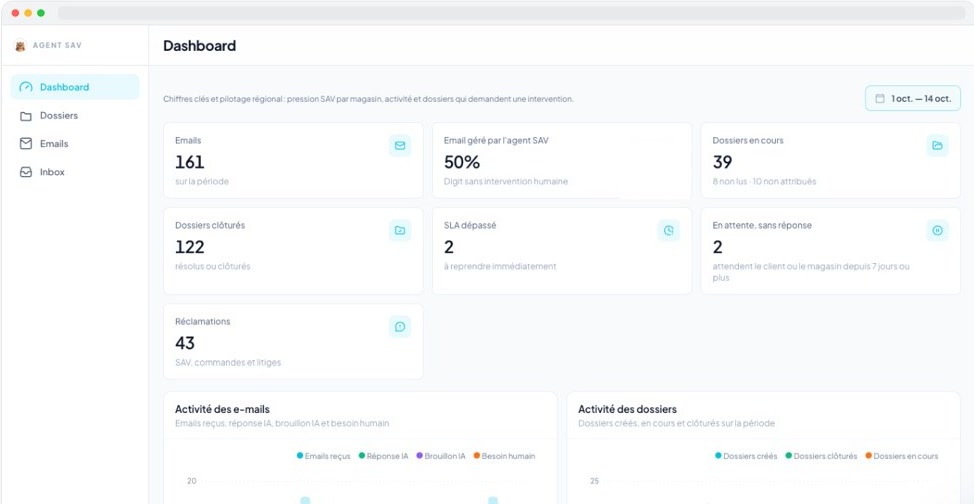Click the Inbox tray icon in sidebar

pos(25,172)
